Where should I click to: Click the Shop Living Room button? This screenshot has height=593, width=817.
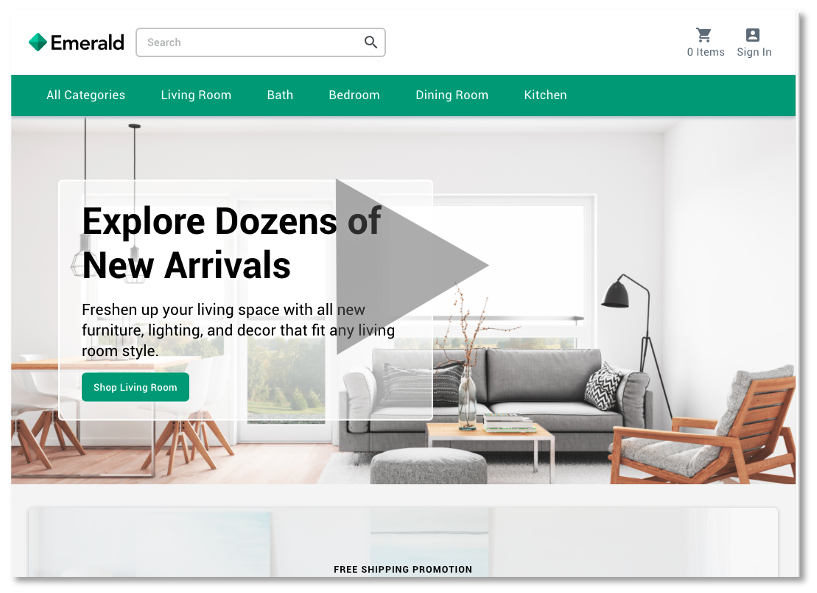pyautogui.click(x=135, y=387)
